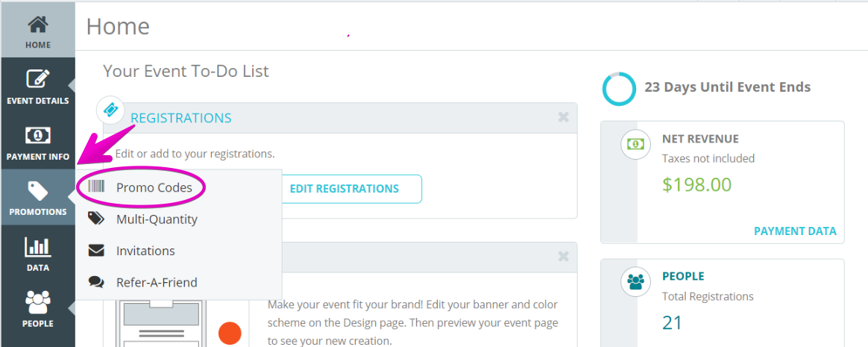Open the Data chart icon
The height and width of the screenshot is (347, 868).
[x=37, y=247]
